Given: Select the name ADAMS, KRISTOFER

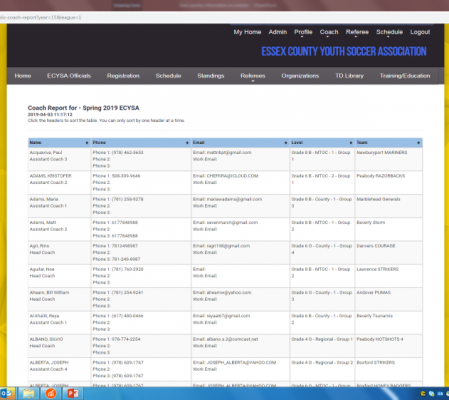Looking at the screenshot, I should click(x=50, y=176).
